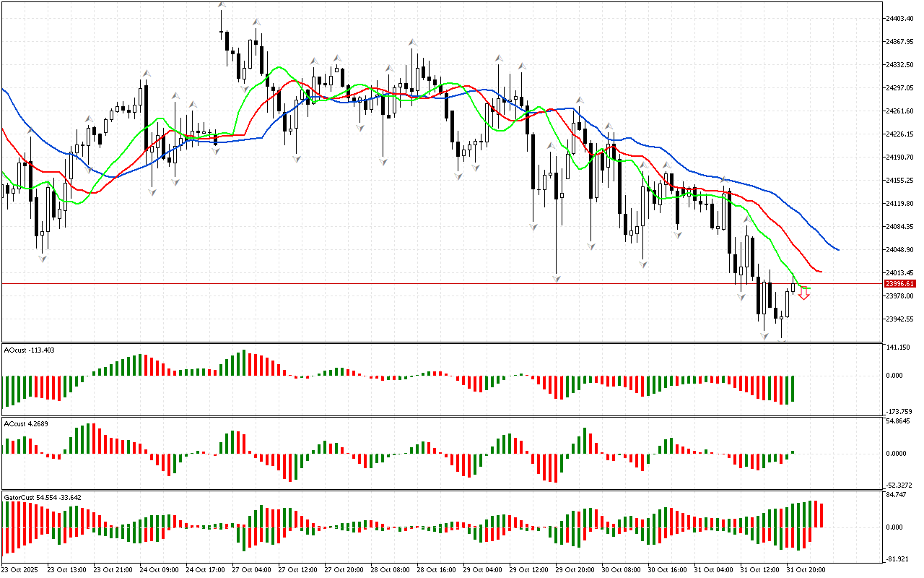
Task: Click the divider between main chart and AOcust
Action: point(433,342)
